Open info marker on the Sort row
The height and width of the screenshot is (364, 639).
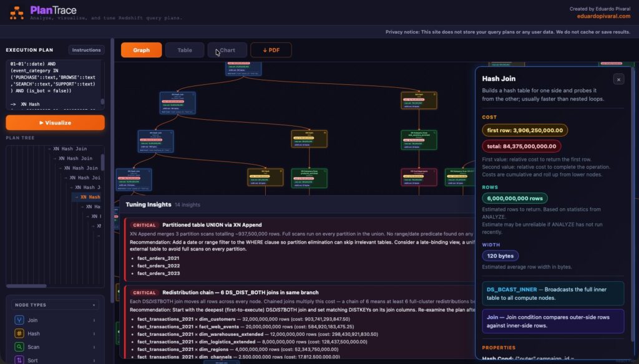[x=94, y=360]
